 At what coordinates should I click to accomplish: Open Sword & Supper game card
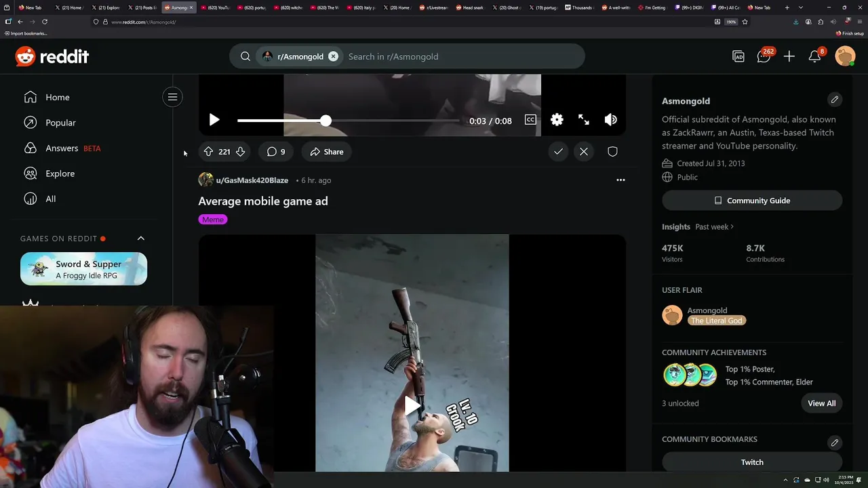[x=83, y=269]
